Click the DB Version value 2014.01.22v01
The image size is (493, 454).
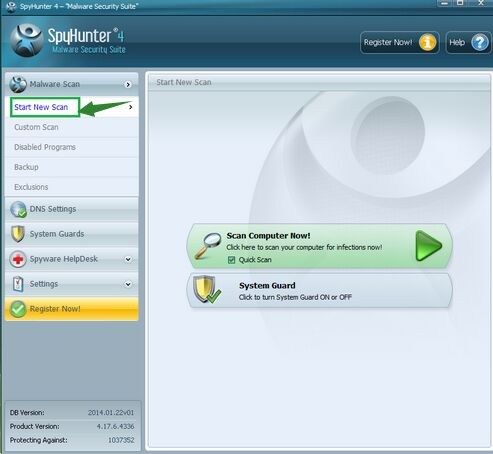[x=111, y=413]
